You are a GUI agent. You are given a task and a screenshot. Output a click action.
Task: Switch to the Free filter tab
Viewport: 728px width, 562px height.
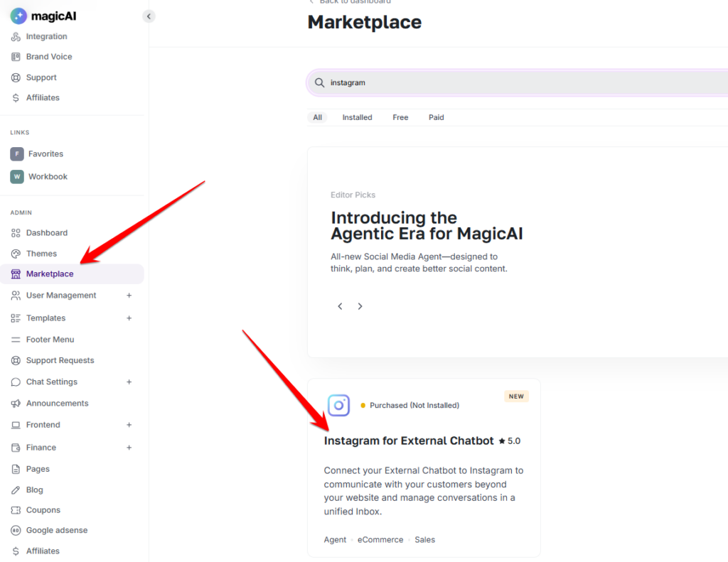pyautogui.click(x=400, y=117)
